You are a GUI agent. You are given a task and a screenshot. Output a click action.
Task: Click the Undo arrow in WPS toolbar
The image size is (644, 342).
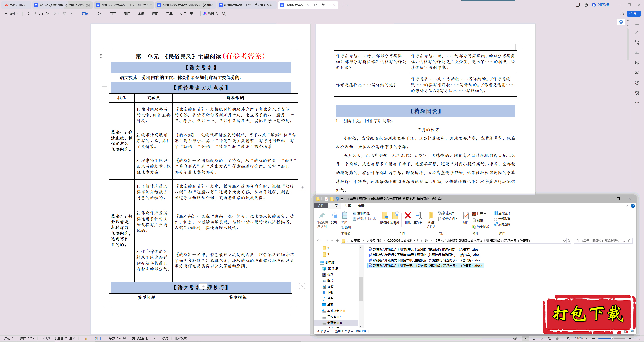[54, 14]
